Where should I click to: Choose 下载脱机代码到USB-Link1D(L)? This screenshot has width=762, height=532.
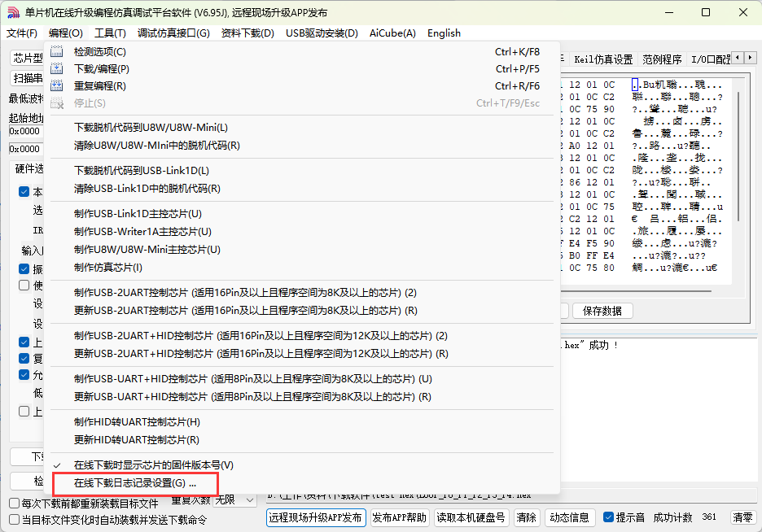(302, 171)
